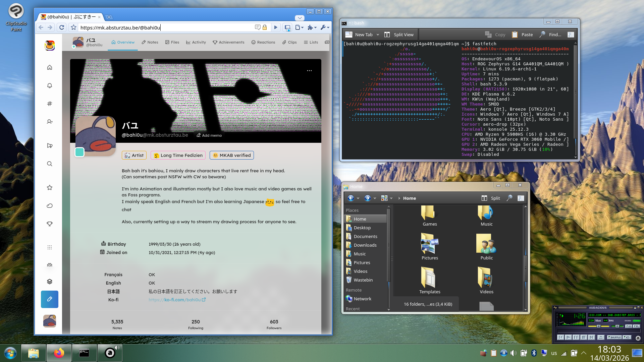
Task: Adjust the Audacious volume slider
Action: (x=599, y=326)
